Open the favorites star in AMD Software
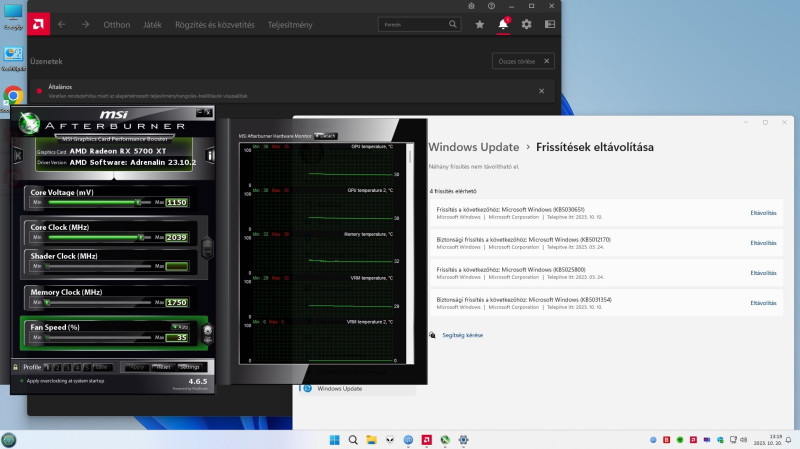This screenshot has height=449, width=800. point(480,24)
